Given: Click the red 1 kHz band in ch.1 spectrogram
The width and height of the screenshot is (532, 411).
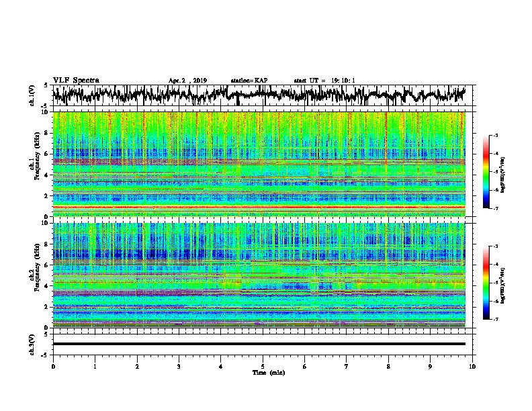Looking at the screenshot, I should click(x=259, y=207).
